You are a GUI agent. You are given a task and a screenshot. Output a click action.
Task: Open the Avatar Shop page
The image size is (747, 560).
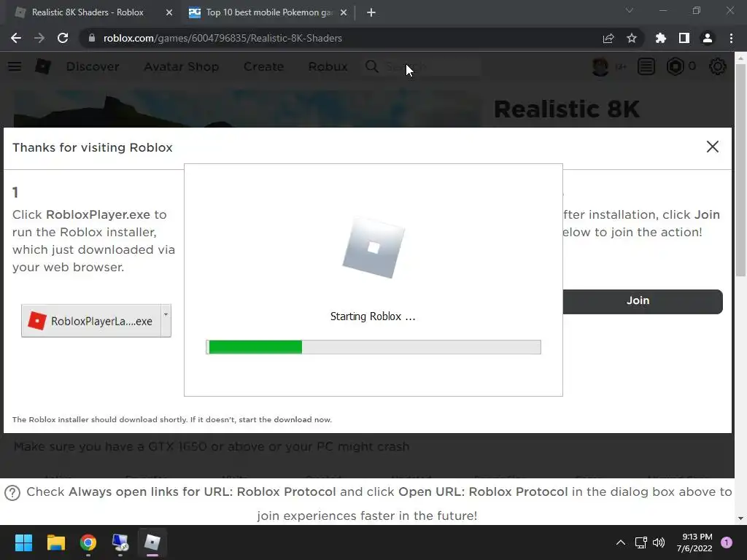182,66
